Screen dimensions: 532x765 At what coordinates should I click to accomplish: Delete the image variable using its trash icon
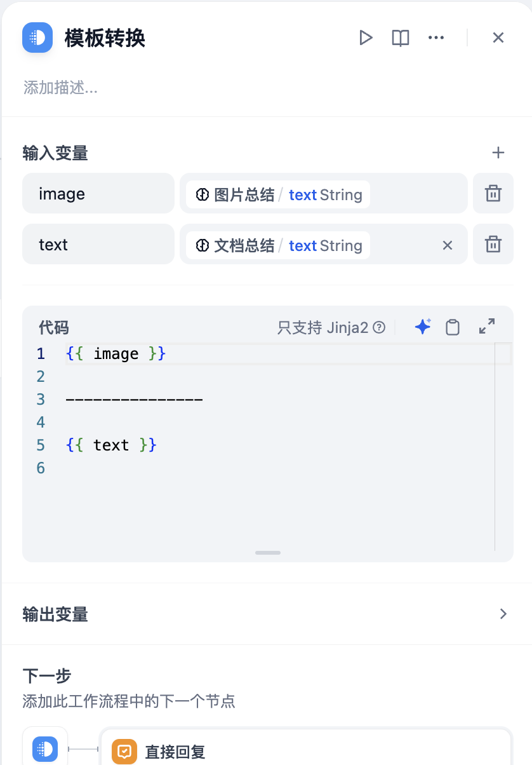[493, 194]
